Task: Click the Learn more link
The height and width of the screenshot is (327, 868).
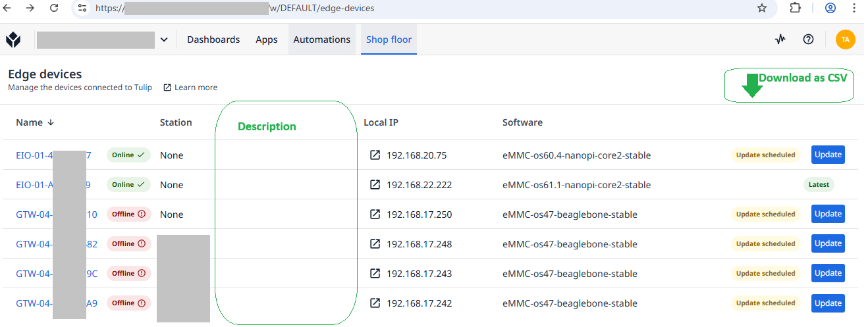Action: coord(190,88)
